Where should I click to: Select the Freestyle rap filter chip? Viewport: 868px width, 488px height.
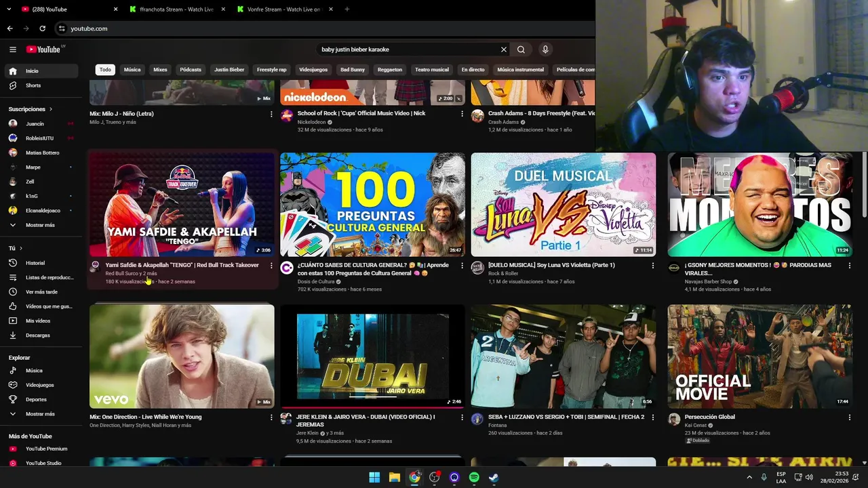coord(271,70)
